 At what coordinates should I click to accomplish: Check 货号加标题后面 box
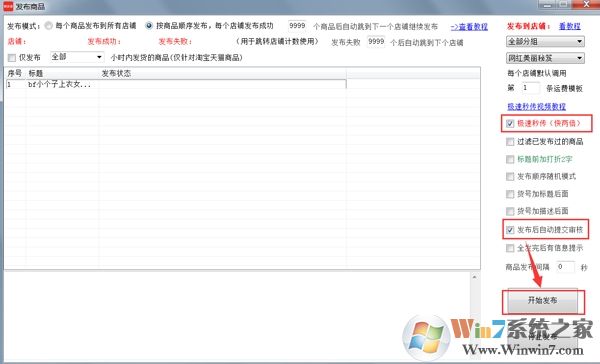510,194
